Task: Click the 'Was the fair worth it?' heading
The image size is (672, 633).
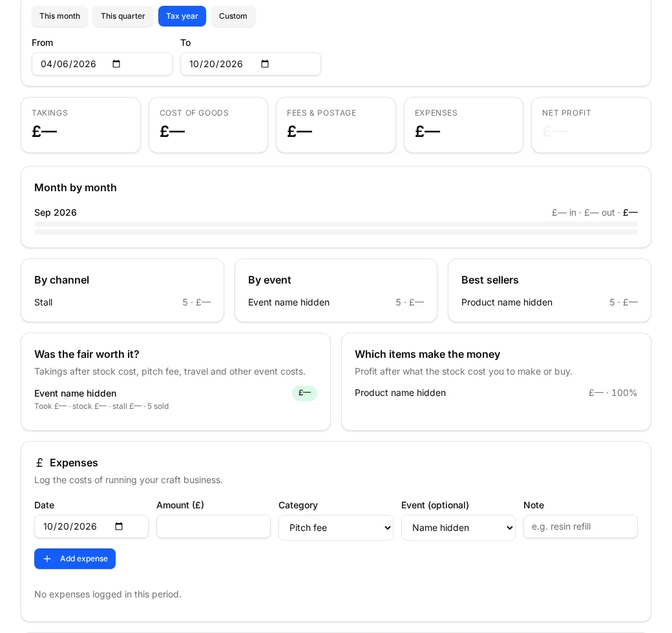Action: [x=87, y=354]
